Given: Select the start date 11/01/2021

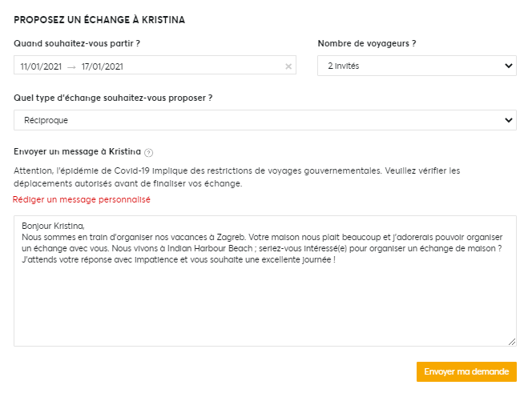Looking at the screenshot, I should click(x=41, y=66).
